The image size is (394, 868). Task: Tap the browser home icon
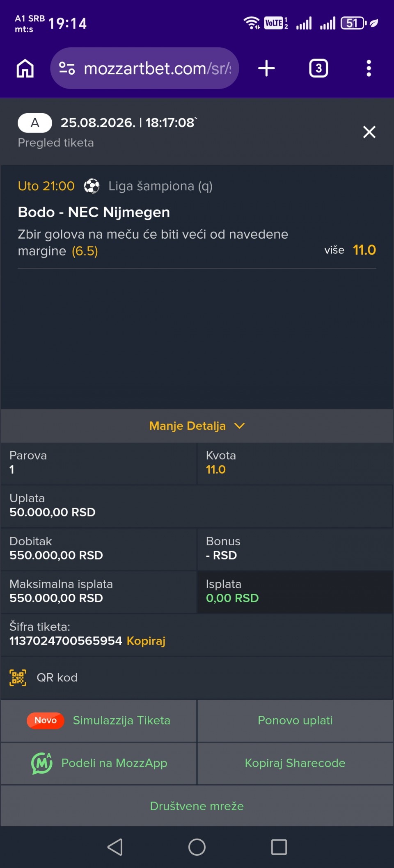(25, 68)
